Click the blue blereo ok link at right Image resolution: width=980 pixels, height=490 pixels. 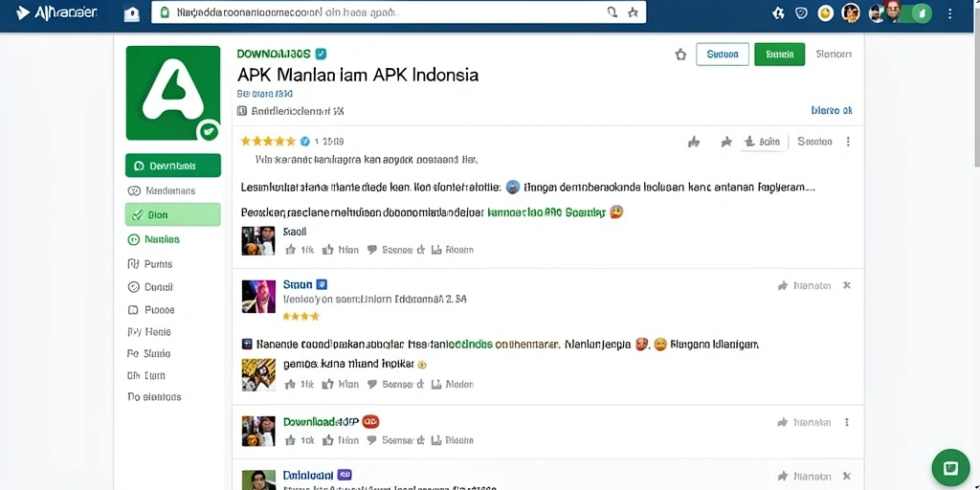point(832,111)
